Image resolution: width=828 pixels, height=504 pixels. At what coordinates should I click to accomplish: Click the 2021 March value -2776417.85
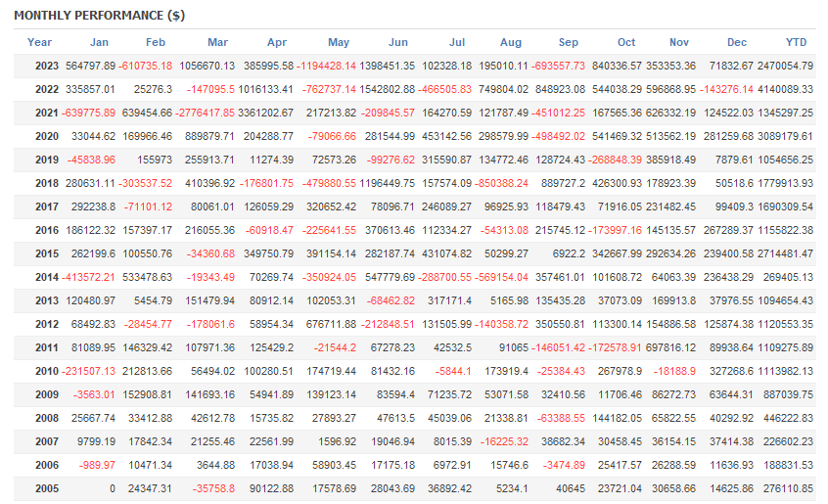pyautogui.click(x=205, y=113)
